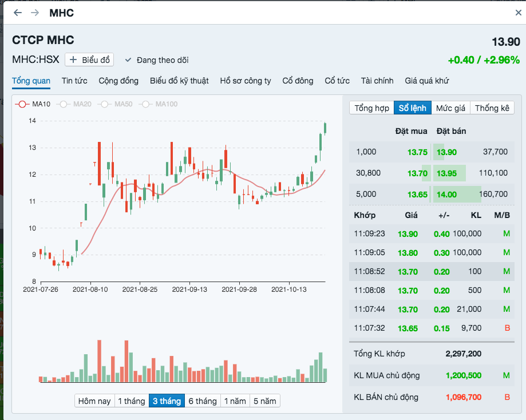Click the 2021-09-13 date label on chart axis
Viewport: 526px width, 420px height.
189,289
